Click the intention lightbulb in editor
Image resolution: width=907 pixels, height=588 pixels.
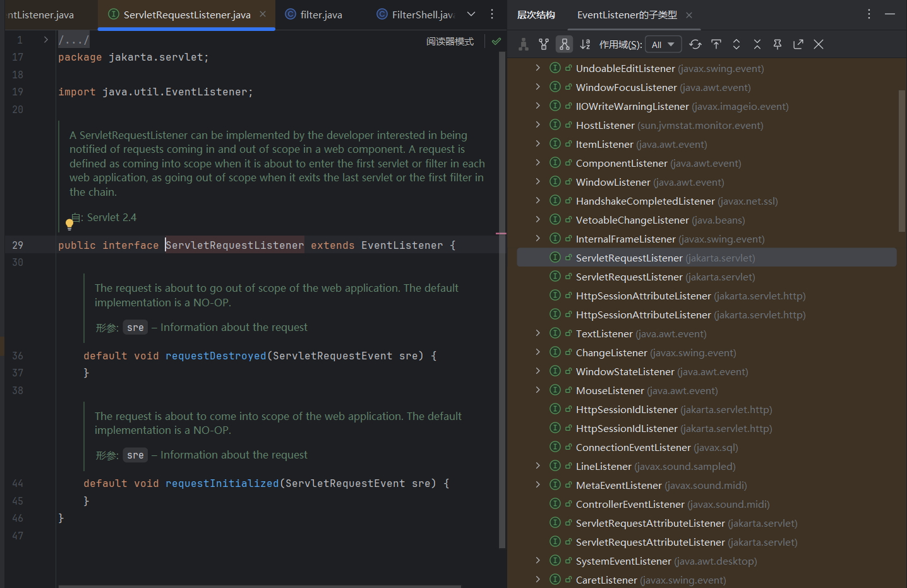pos(69,224)
